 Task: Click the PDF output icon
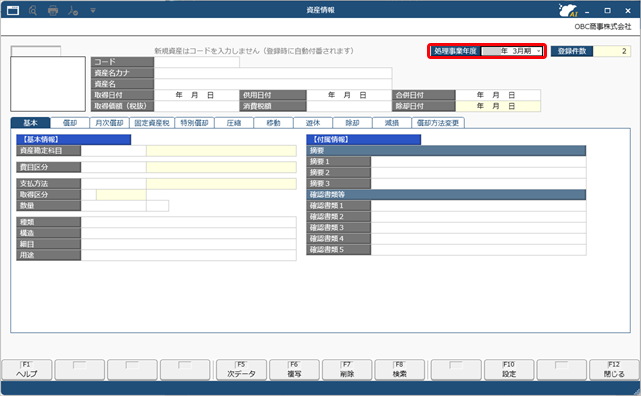coord(73,10)
